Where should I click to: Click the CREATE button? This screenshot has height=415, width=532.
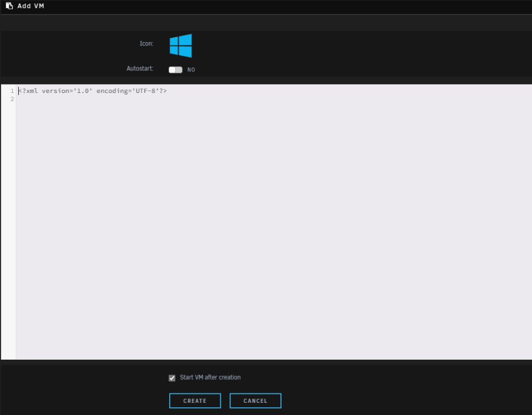(195, 401)
